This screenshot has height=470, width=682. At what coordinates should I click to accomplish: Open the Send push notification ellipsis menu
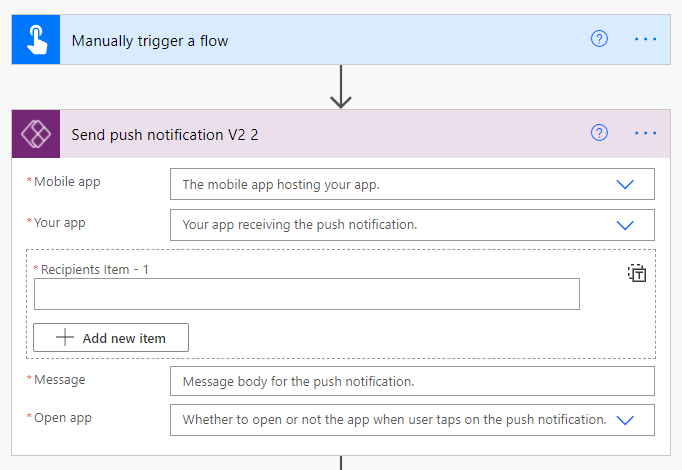coord(645,134)
